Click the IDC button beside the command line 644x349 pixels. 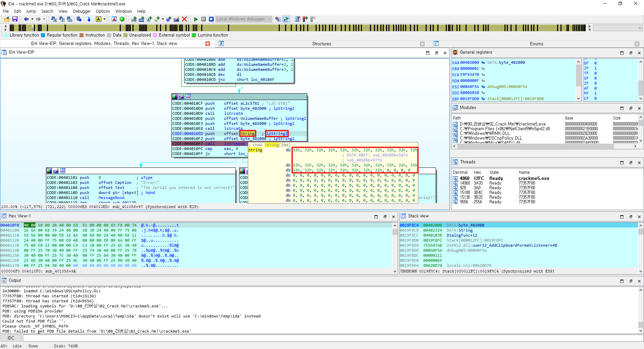[x=11, y=338]
